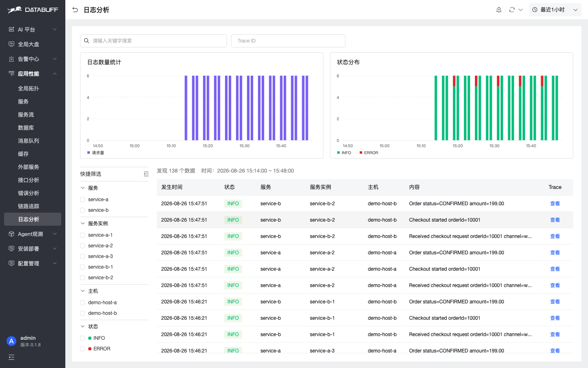
Task: Click the admin avatar icon
Action: coord(11,341)
